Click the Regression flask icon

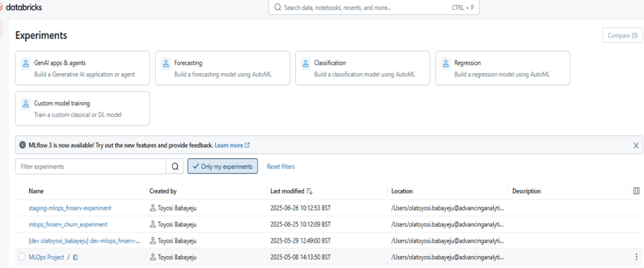pyautogui.click(x=446, y=63)
